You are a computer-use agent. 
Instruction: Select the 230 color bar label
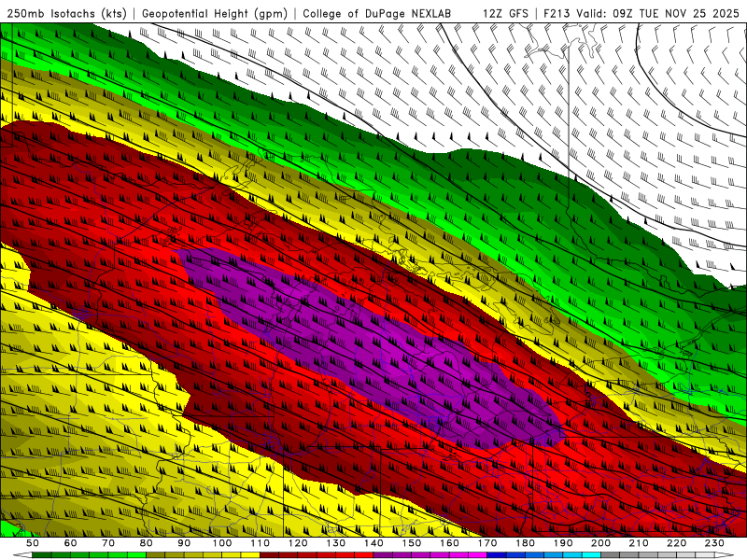click(714, 543)
